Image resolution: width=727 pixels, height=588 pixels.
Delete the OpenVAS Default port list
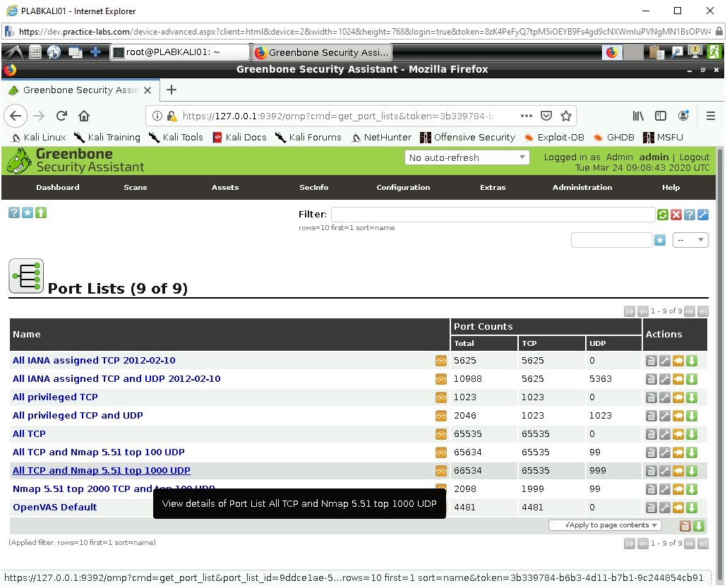pyautogui.click(x=651, y=507)
